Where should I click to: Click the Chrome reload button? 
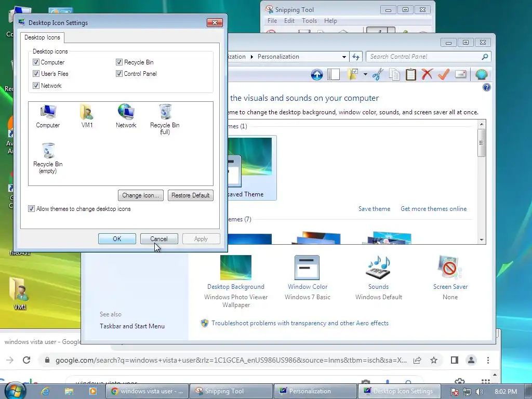26,360
